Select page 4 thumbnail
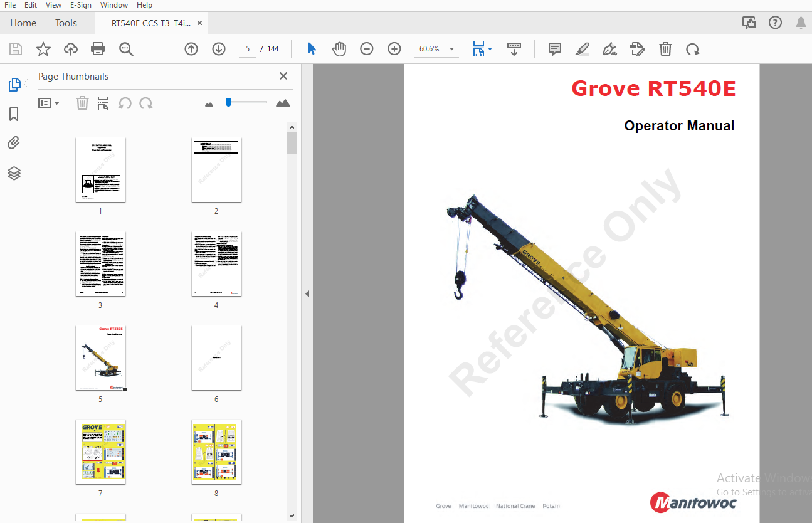Screen dimensions: 812x523 pos(216,264)
